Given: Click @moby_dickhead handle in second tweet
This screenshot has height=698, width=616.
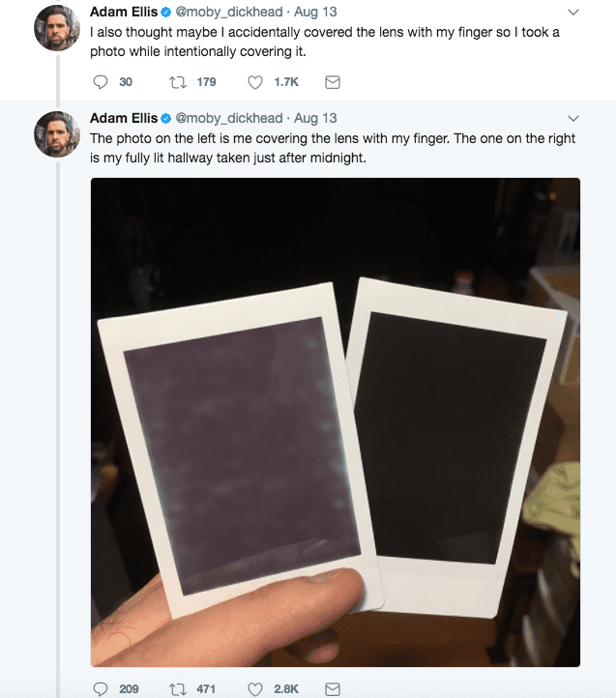Looking at the screenshot, I should [229, 118].
